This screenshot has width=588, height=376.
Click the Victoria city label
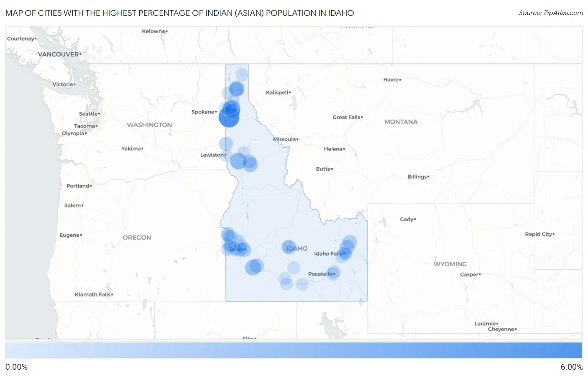coord(64,84)
